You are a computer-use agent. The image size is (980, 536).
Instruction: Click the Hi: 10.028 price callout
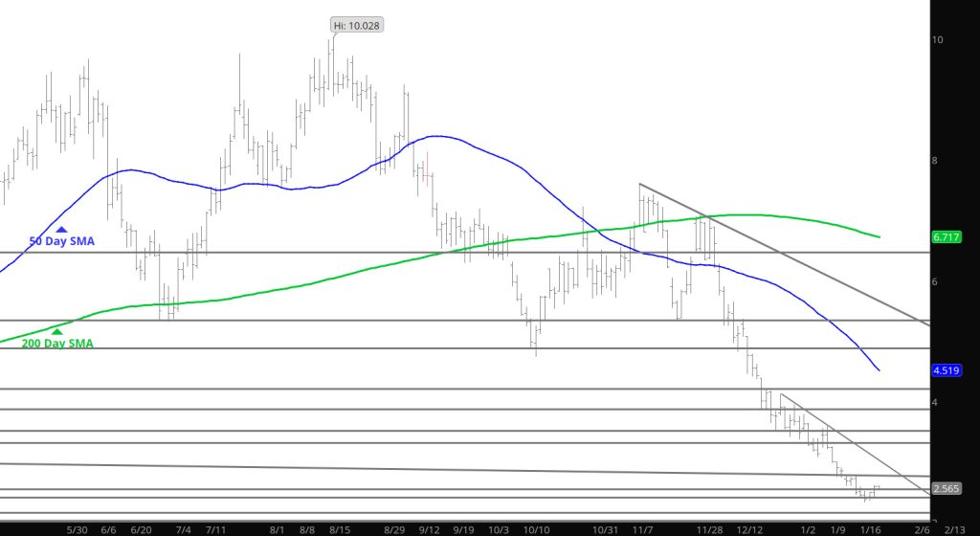[357, 25]
